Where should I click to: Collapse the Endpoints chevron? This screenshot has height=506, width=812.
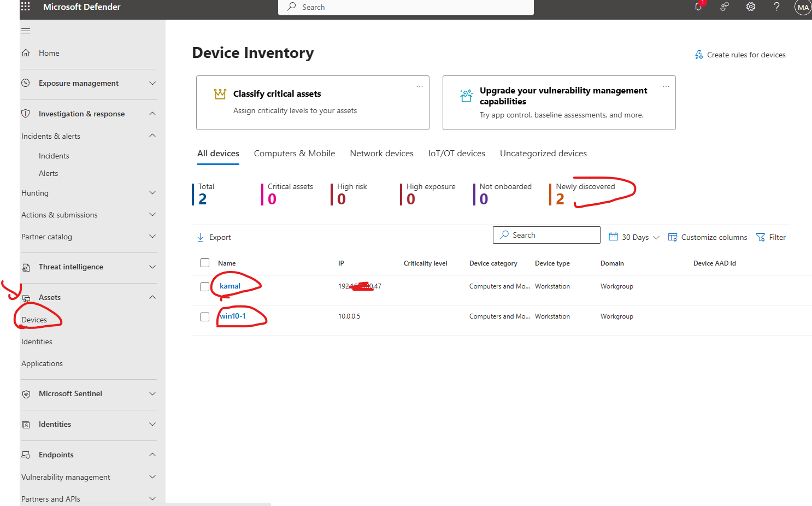point(152,455)
